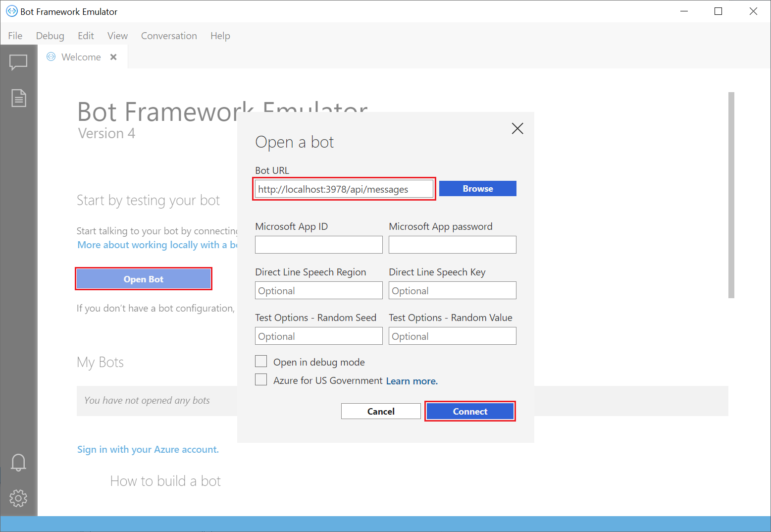771x532 pixels.
Task: Sign in with your Azure account
Action: coord(148,449)
